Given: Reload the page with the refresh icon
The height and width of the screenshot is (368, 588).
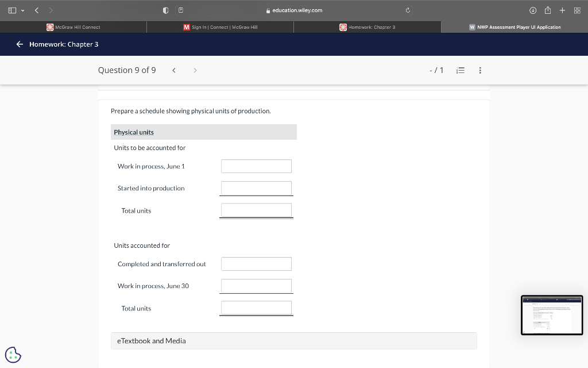Looking at the screenshot, I should click(408, 10).
